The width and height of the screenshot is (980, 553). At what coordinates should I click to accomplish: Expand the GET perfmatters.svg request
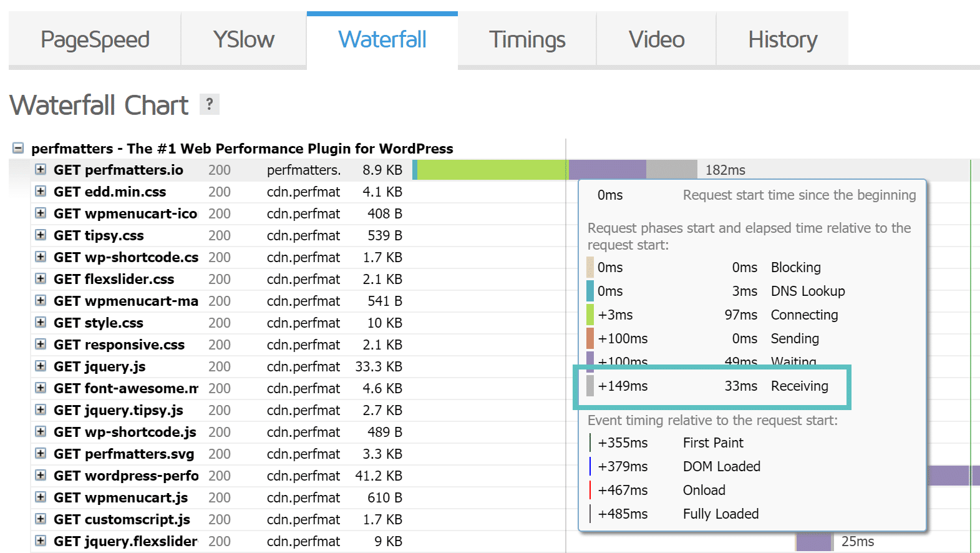(41, 454)
